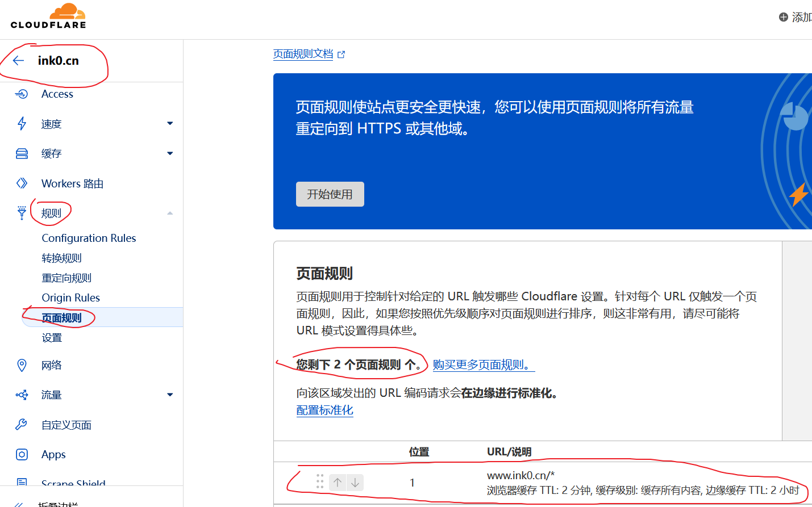Expand the 缓存 menu arrow
Viewport: 812px width, 507px height.
170,153
